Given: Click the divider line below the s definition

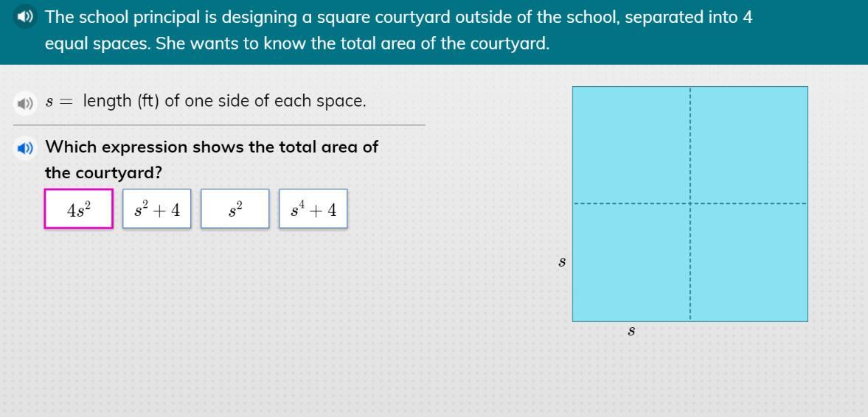Looking at the screenshot, I should (219, 125).
